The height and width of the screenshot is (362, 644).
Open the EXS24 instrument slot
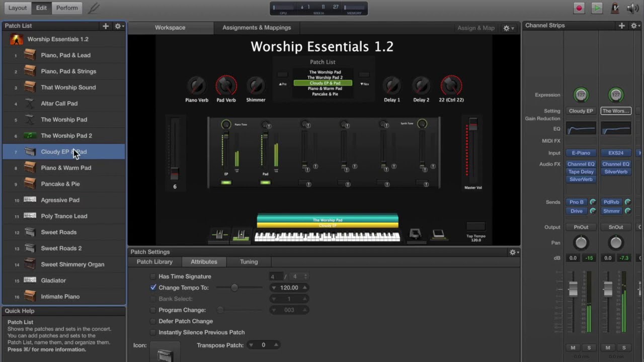(616, 153)
